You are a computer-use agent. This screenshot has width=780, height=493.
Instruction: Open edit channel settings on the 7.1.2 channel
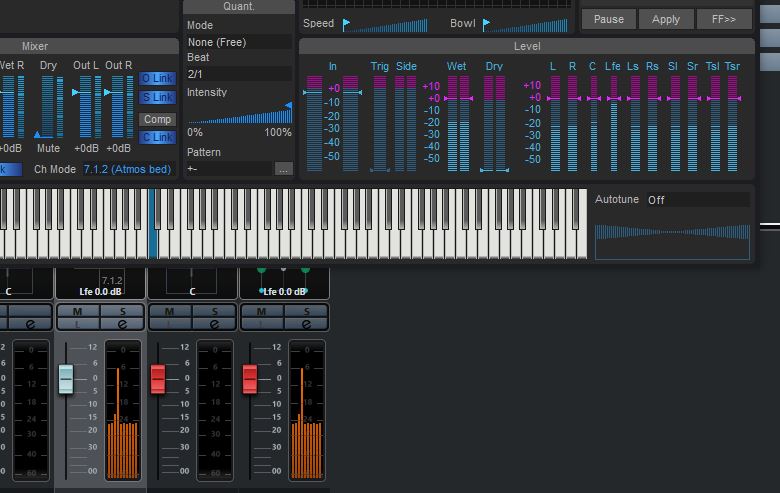122,324
